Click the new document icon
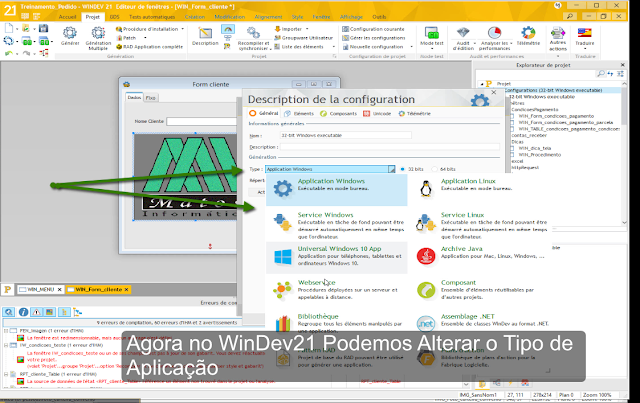The width and height of the screenshot is (640, 403). pyautogui.click(x=9, y=28)
